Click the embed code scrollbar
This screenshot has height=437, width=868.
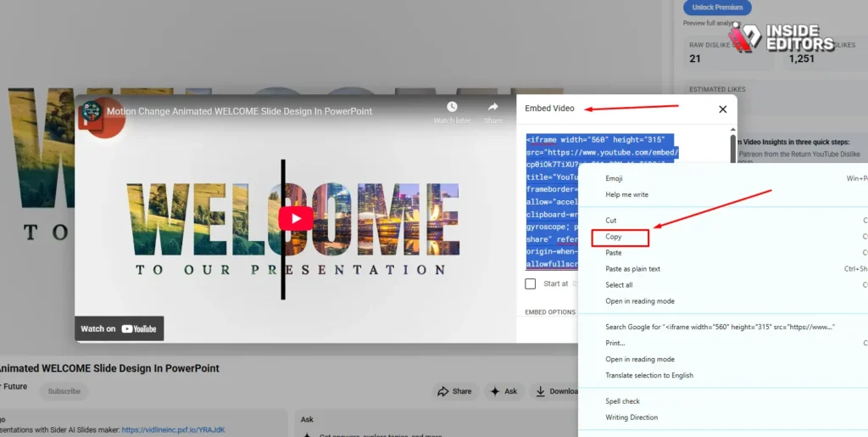click(x=733, y=149)
